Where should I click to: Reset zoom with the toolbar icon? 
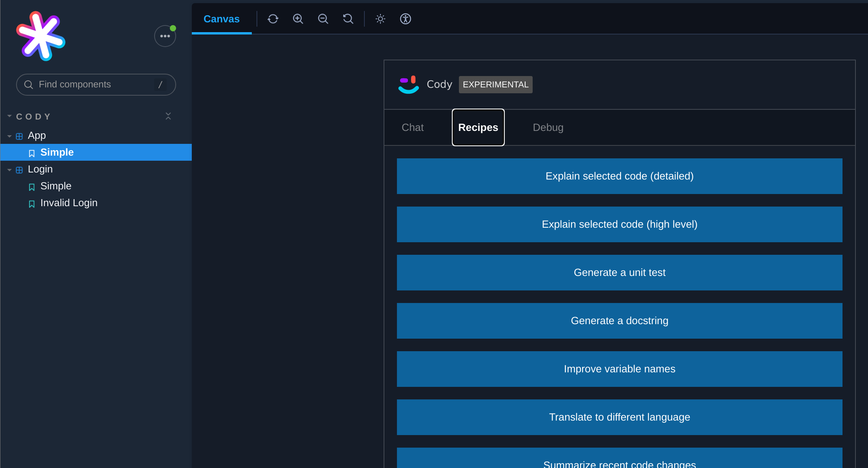pos(348,19)
